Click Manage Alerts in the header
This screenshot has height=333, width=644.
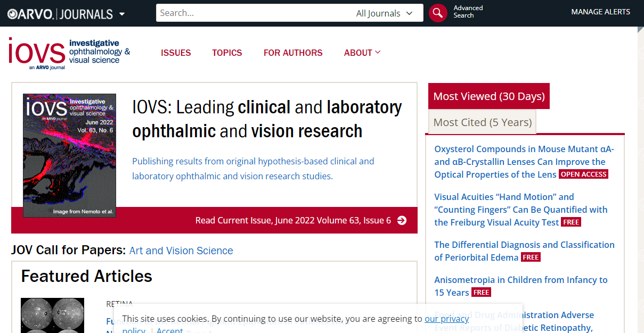point(600,12)
